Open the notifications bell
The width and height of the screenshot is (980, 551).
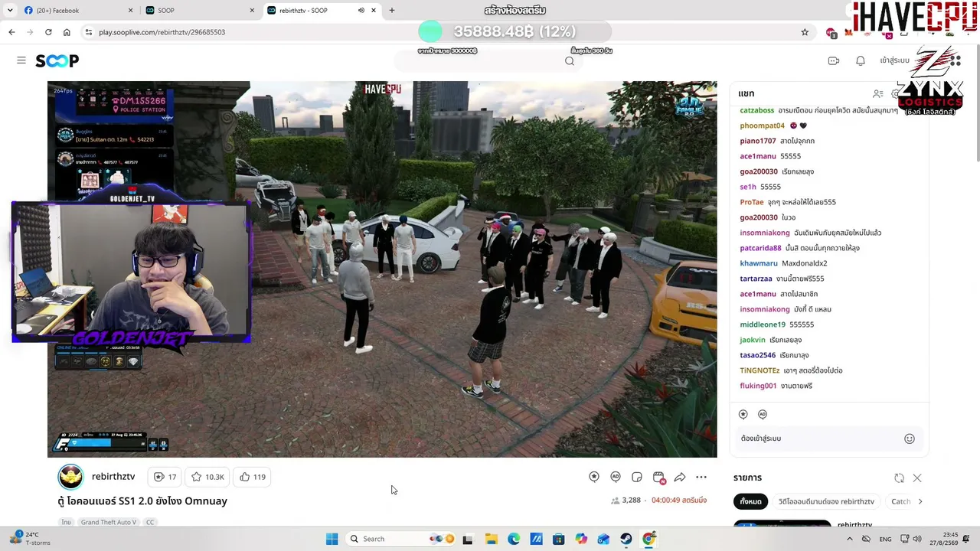[861, 60]
